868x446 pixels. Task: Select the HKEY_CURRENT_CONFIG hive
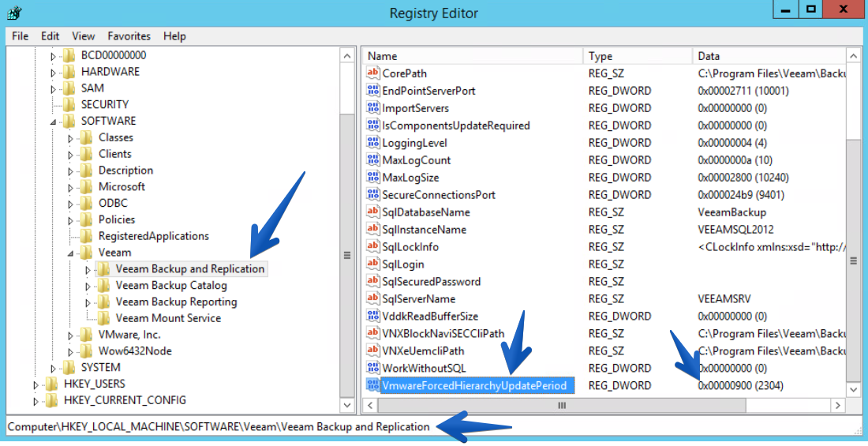point(125,400)
